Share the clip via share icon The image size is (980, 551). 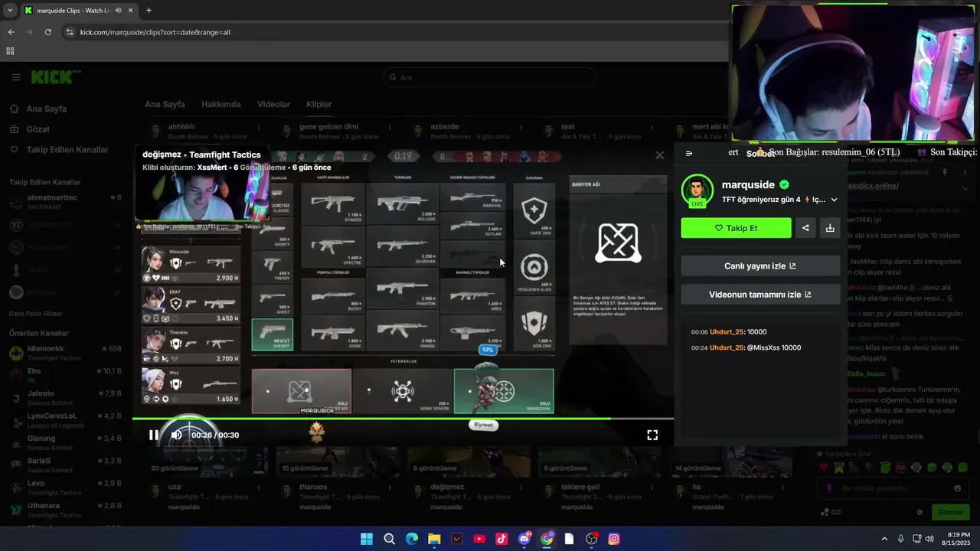pos(805,228)
